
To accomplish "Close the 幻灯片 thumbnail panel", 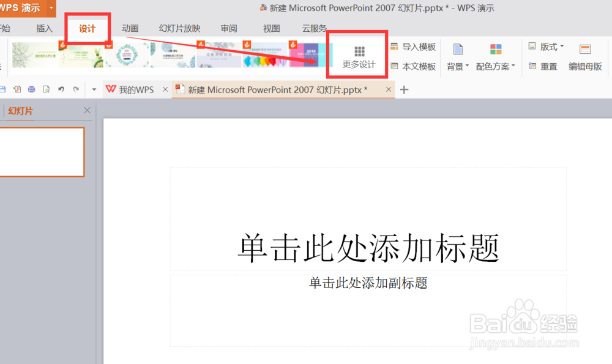I will click(87, 110).
